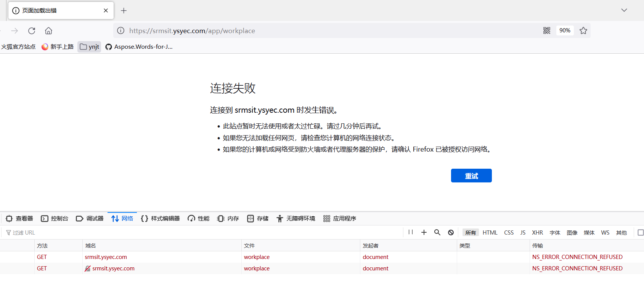The width and height of the screenshot is (644, 286).
Task: Show the QR code for this page
Action: [547, 30]
